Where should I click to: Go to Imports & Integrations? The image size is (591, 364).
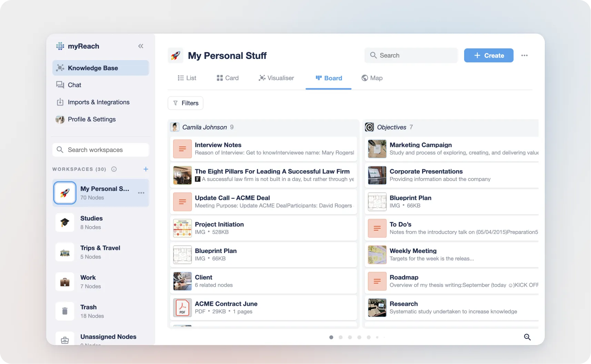(98, 102)
